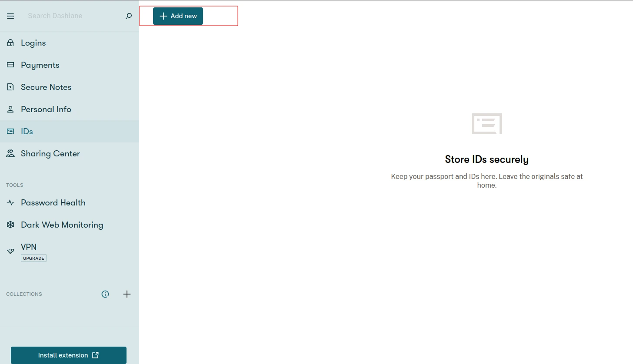The width and height of the screenshot is (633, 364).
Task: Click the COLLECTIONS section label
Action: point(24,294)
